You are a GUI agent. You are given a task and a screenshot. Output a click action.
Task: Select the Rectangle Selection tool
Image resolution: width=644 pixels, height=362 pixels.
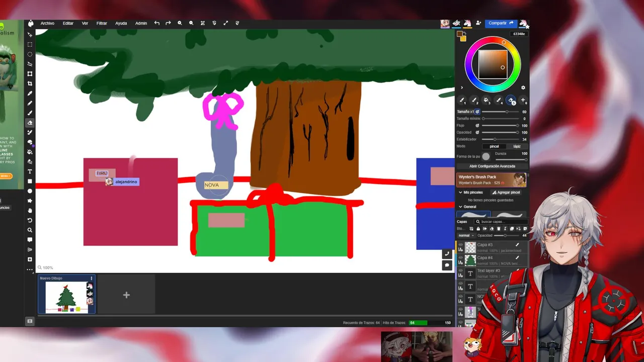point(30,44)
